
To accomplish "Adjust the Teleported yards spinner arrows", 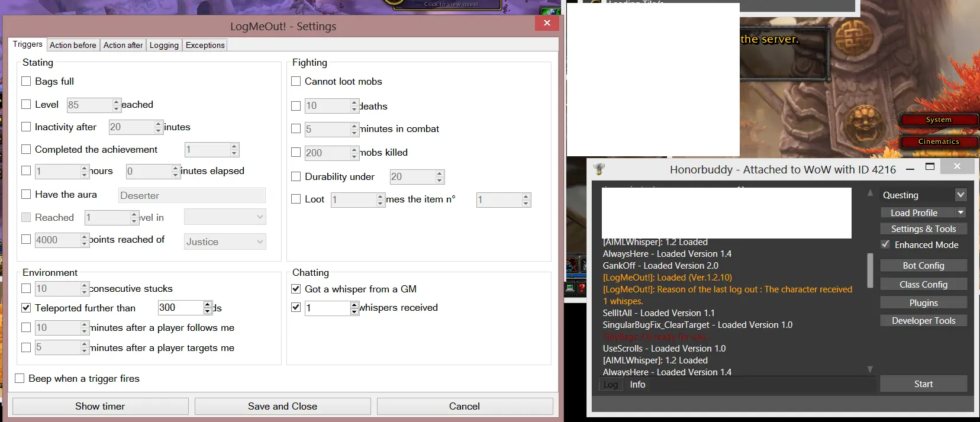I will pos(208,308).
